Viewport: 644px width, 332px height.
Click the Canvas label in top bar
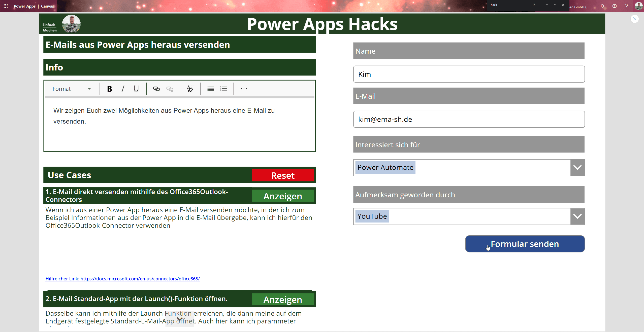[x=47, y=6]
